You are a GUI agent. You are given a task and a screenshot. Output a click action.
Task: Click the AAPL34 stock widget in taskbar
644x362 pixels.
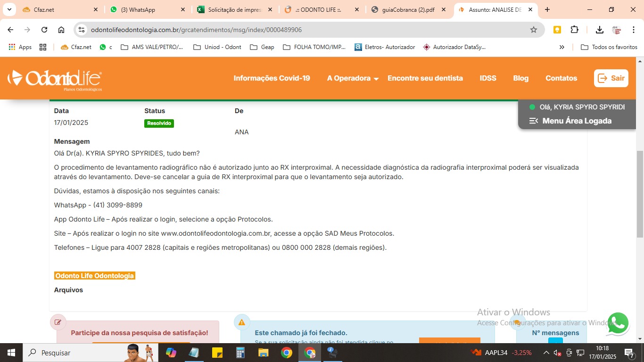tap(502, 353)
